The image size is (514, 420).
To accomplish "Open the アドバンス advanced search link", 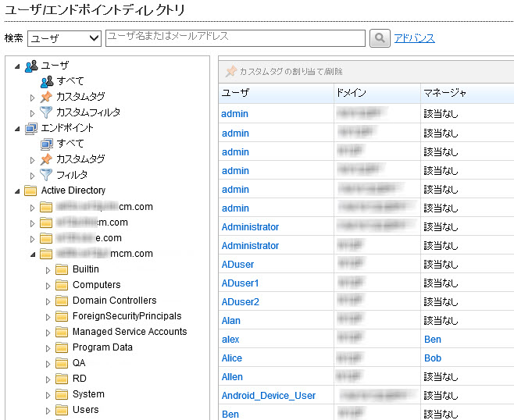I will pyautogui.click(x=414, y=38).
